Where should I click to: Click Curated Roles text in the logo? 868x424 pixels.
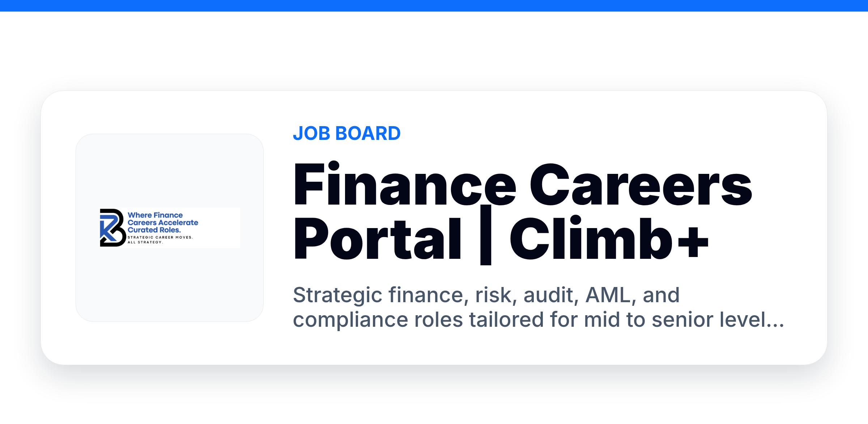point(154,230)
